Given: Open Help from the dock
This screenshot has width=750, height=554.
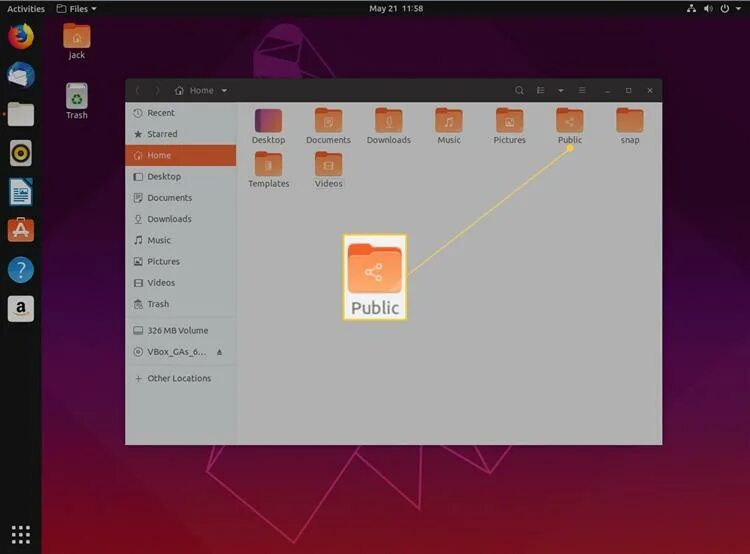Looking at the screenshot, I should tap(21, 270).
